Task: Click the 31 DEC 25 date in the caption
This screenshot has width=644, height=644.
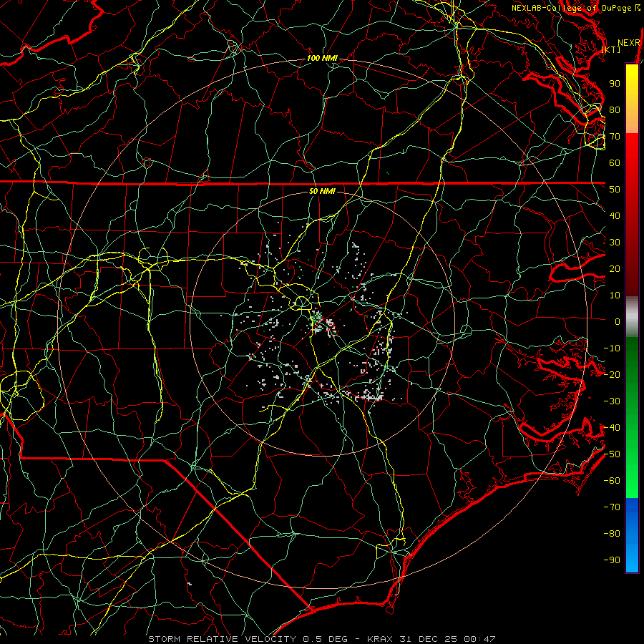Action: [x=428, y=639]
